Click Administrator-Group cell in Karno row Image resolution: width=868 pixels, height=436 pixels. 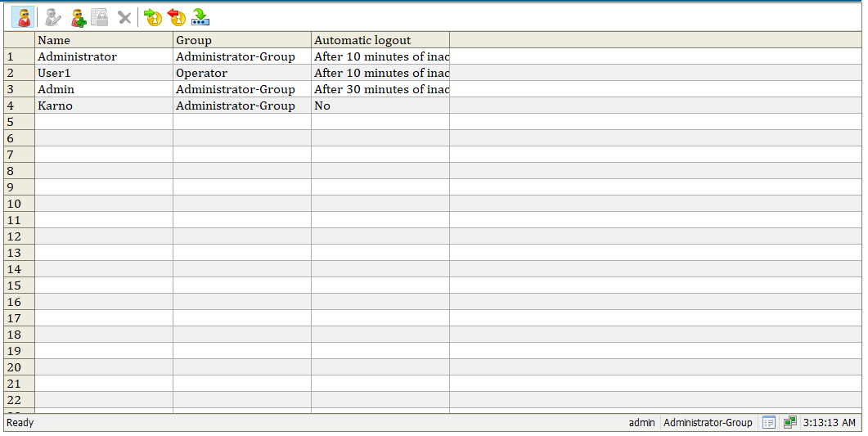click(x=242, y=106)
